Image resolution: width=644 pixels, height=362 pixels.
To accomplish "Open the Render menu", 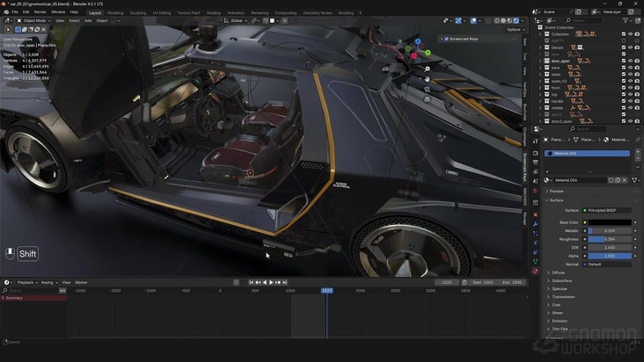I will pos(40,12).
